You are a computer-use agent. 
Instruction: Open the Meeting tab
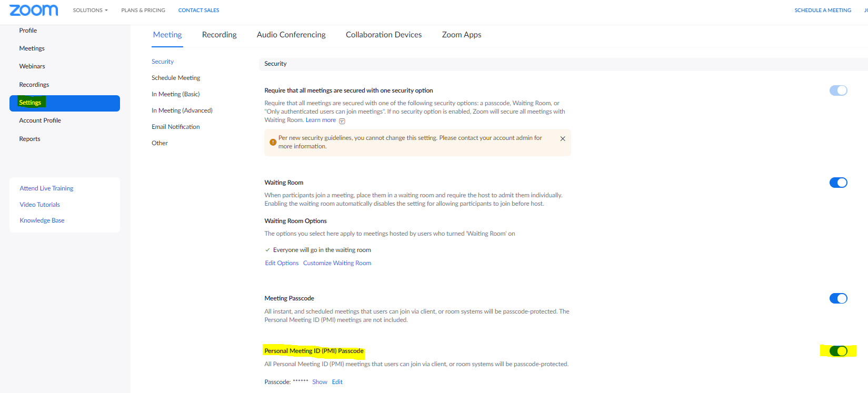pyautogui.click(x=167, y=35)
